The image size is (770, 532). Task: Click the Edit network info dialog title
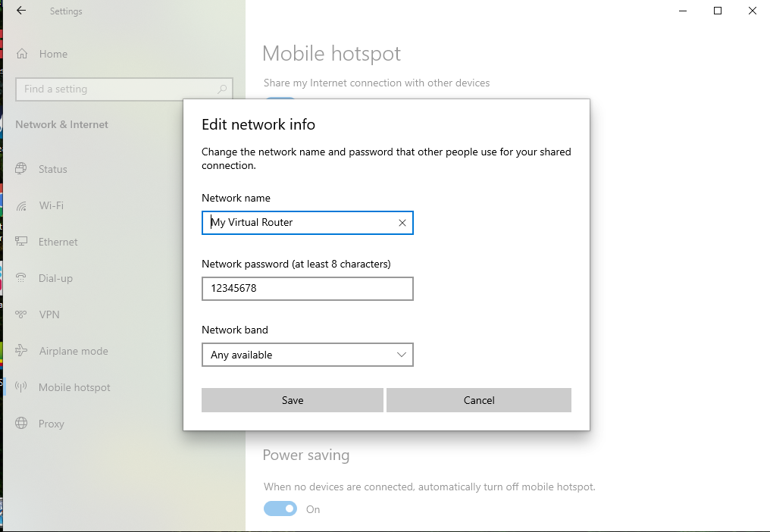[258, 124]
